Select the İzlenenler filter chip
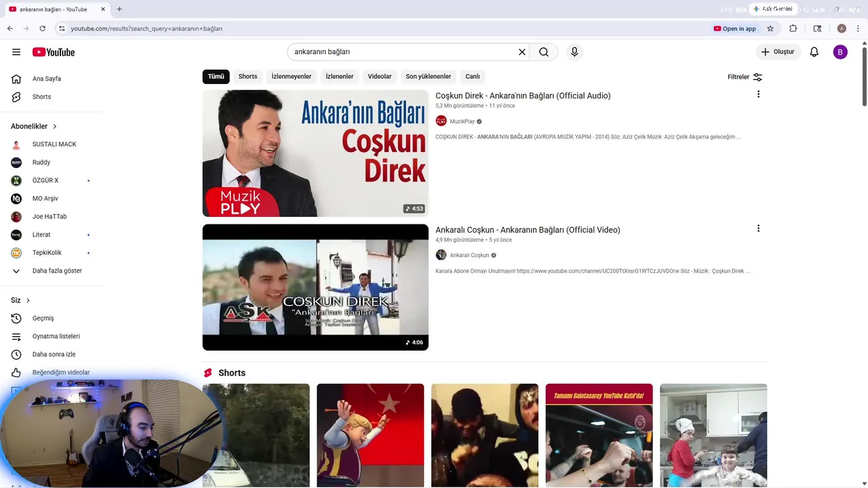Viewport: 868px width, 488px height. (x=340, y=77)
